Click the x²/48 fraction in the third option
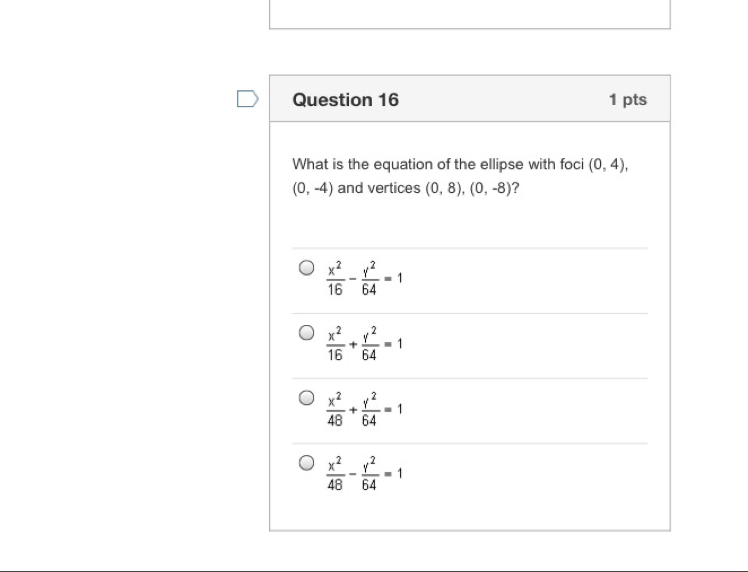The height and width of the screenshot is (572, 748). [335, 409]
